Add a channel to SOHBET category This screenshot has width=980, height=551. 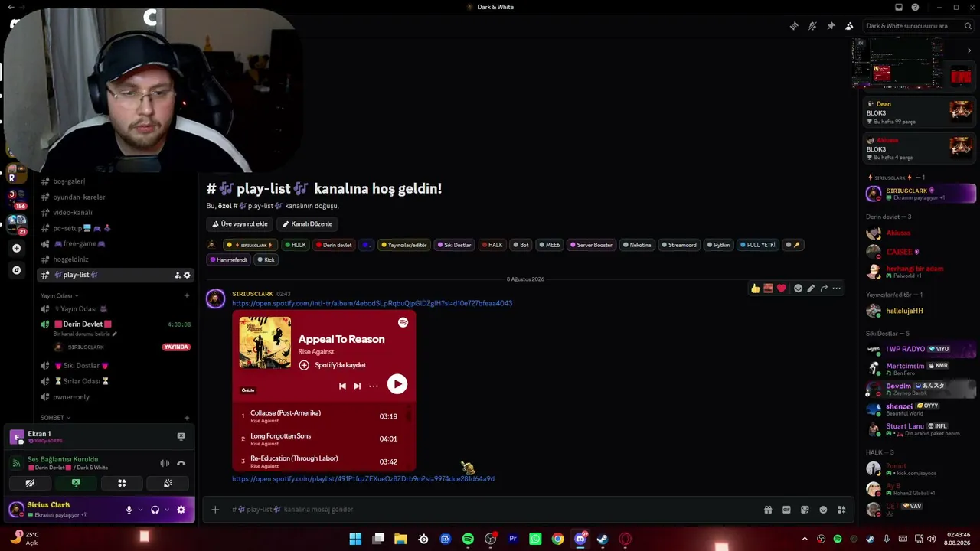187,418
